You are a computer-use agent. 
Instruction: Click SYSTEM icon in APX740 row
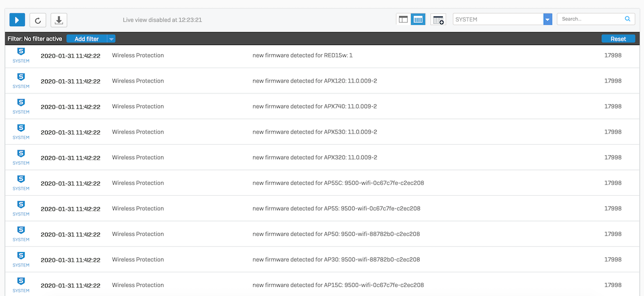click(21, 106)
